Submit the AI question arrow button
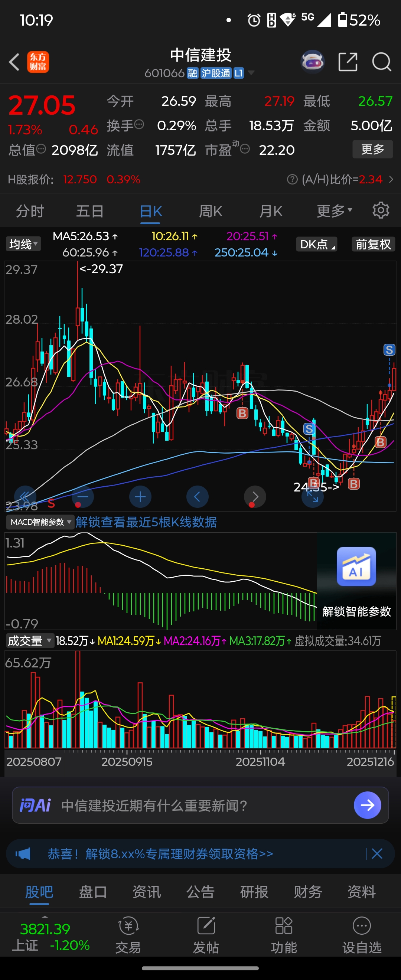Image resolution: width=401 pixels, height=980 pixels. 367,805
